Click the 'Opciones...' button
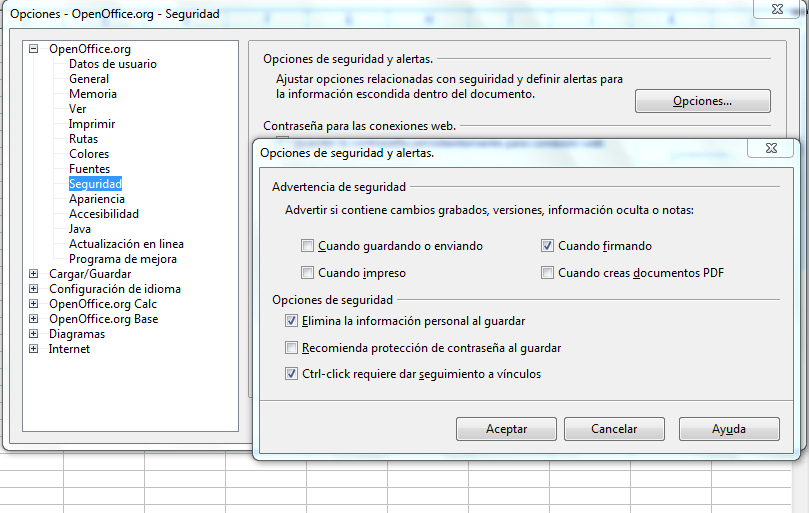Screen dimensions: 809x513 (702, 101)
